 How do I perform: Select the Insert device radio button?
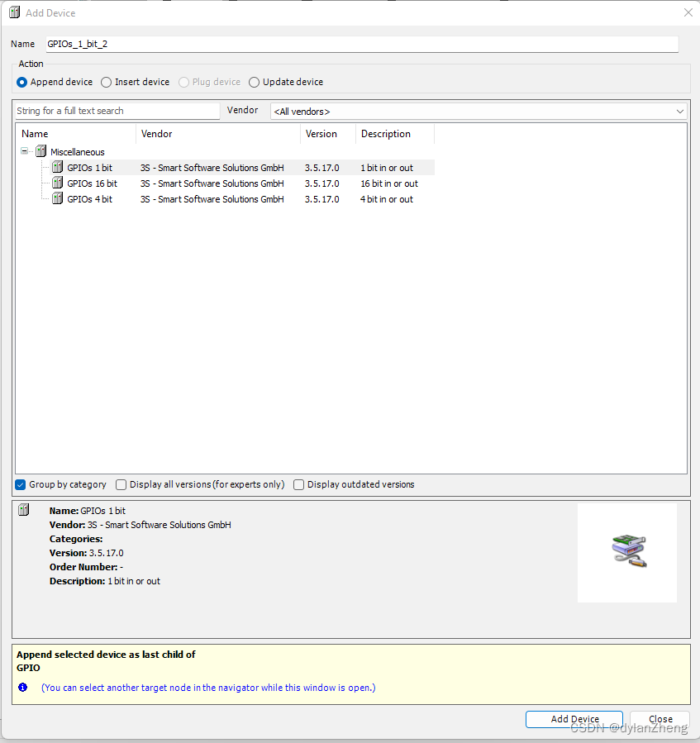[106, 82]
